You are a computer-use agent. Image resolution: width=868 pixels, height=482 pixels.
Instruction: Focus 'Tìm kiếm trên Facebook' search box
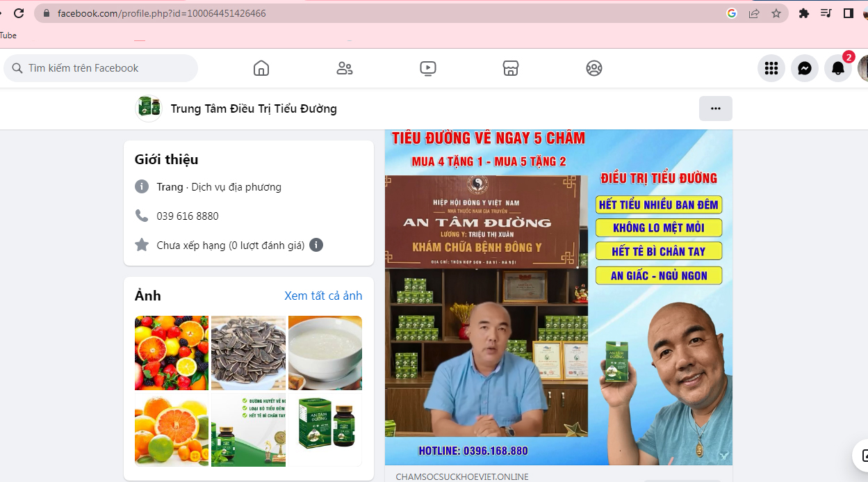pos(104,68)
